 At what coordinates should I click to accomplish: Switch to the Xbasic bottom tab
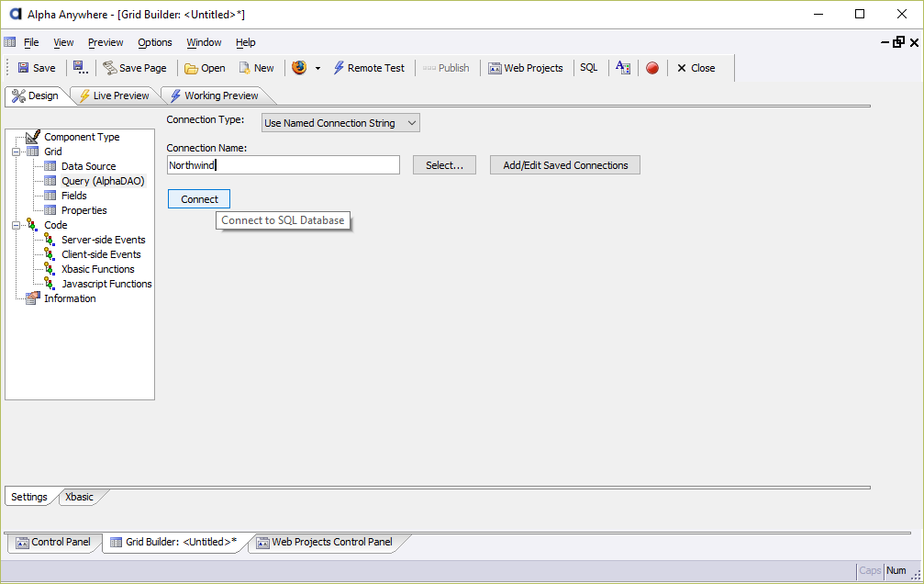(80, 497)
